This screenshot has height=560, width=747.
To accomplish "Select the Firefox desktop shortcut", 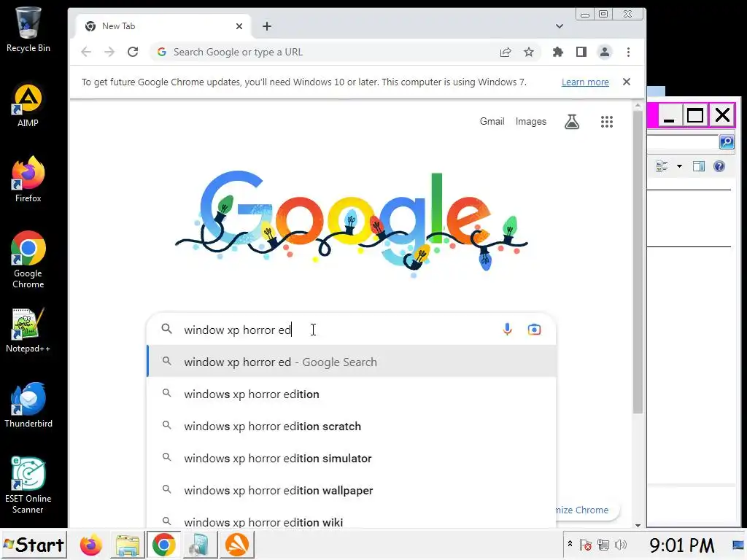I will 28,179.
